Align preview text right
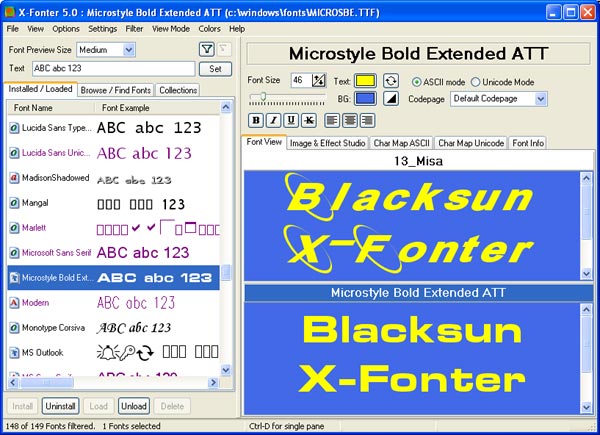Screen dimensions: 600x435 [x=367, y=121]
